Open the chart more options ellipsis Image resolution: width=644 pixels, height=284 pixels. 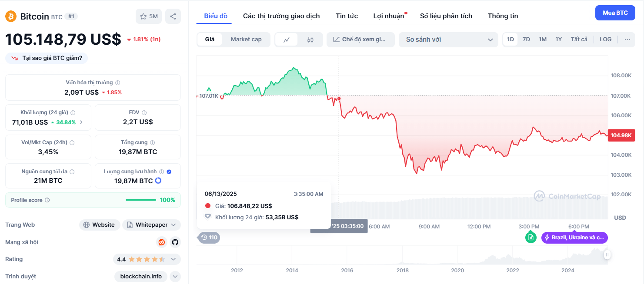[x=627, y=40]
